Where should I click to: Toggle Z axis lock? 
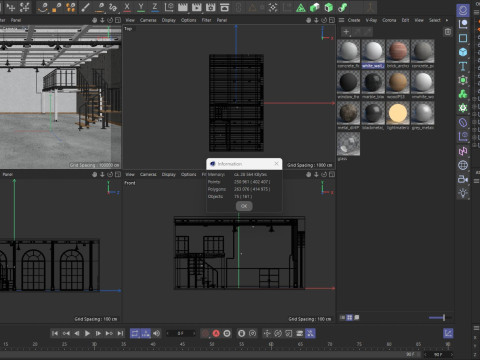coord(155,7)
